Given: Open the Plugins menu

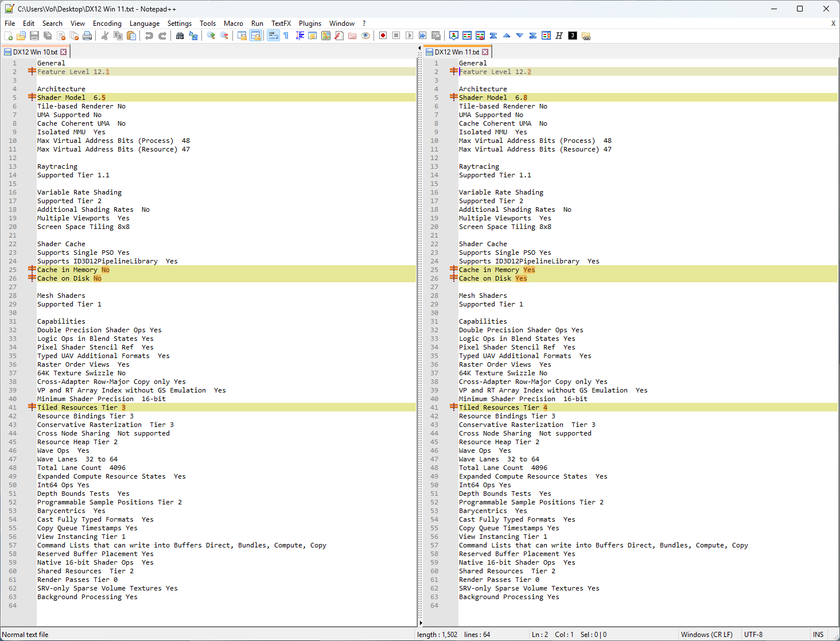Looking at the screenshot, I should (x=310, y=24).
